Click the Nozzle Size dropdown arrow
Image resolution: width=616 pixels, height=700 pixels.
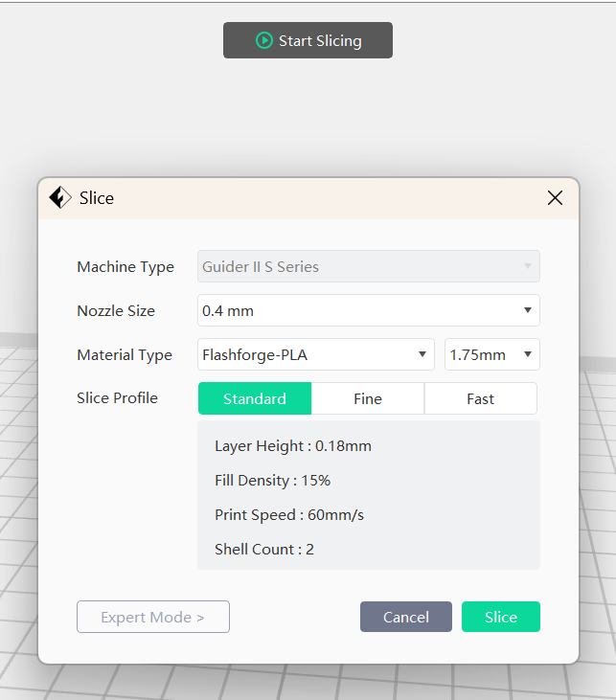tap(528, 310)
